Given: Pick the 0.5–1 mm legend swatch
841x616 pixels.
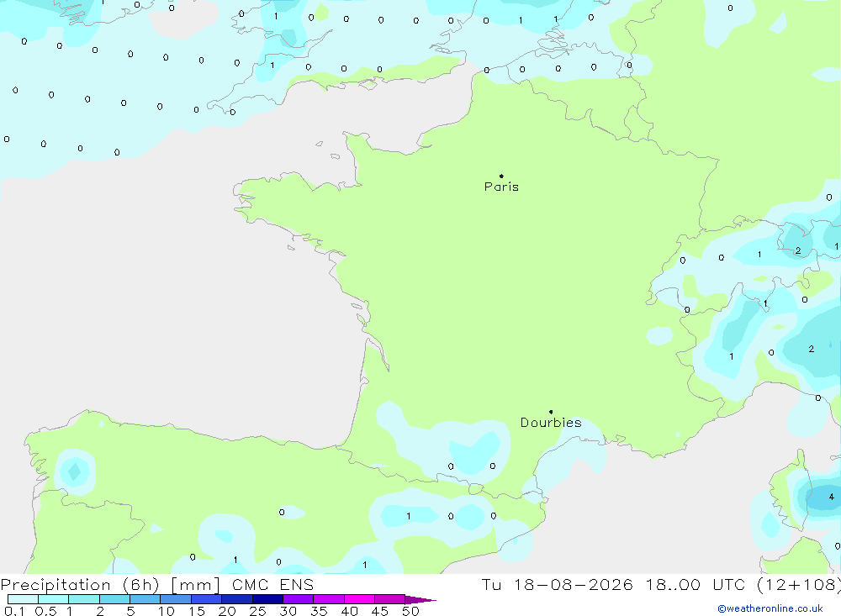Looking at the screenshot, I should [x=54, y=599].
